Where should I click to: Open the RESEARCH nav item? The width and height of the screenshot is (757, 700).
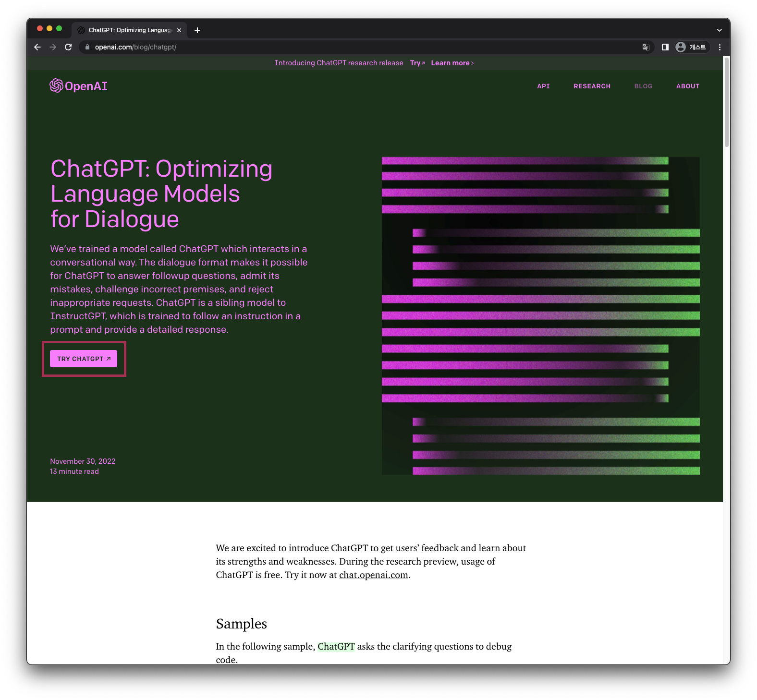592,86
